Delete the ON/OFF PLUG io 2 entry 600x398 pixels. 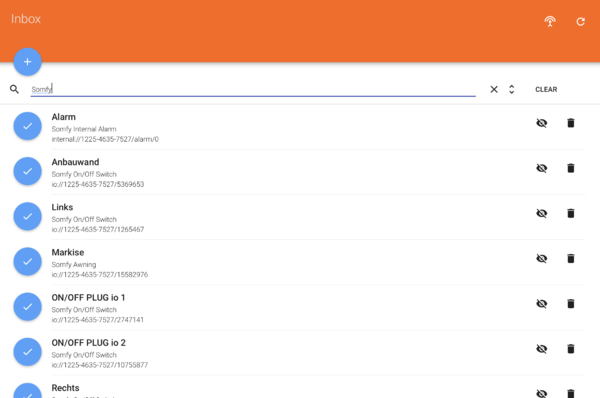point(571,349)
